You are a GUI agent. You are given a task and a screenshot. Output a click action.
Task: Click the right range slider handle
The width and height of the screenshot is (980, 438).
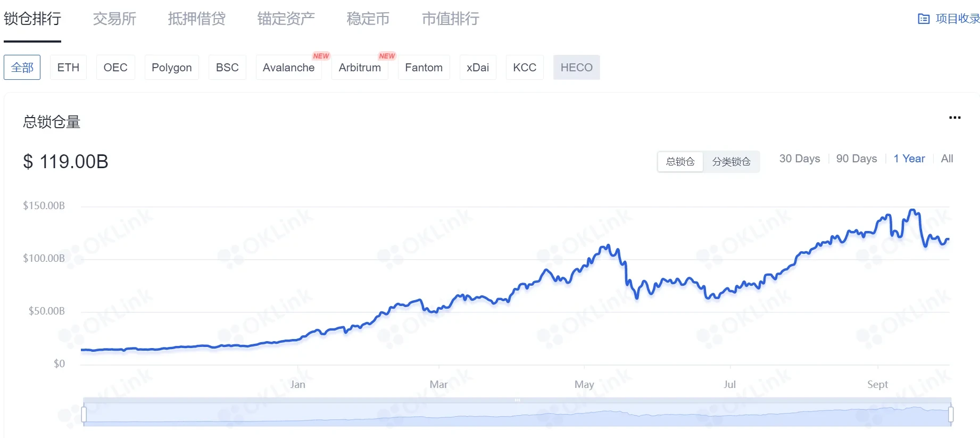[x=951, y=414]
